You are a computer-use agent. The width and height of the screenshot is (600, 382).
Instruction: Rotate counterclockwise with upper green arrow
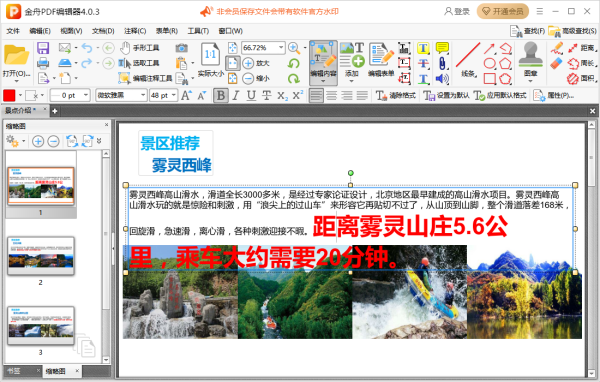293,63
